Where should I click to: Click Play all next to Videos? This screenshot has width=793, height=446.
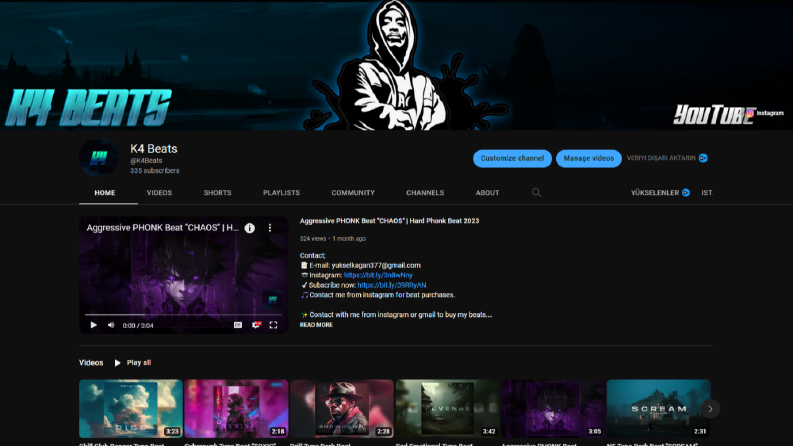click(139, 363)
